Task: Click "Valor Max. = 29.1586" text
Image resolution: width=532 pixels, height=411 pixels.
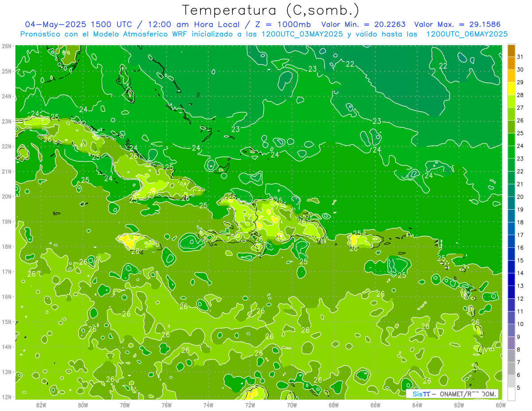Action: [457, 24]
